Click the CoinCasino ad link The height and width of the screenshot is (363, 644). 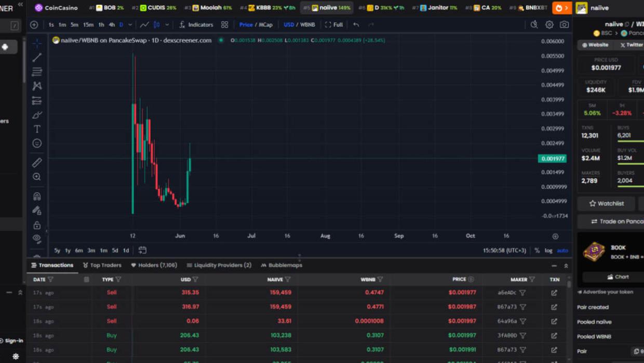click(56, 8)
